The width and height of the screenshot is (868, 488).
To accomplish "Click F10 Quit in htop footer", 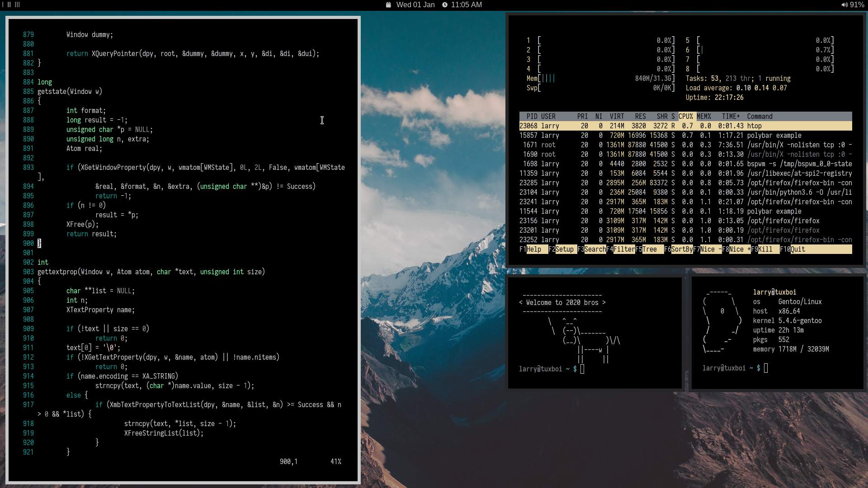I will pyautogui.click(x=797, y=249).
